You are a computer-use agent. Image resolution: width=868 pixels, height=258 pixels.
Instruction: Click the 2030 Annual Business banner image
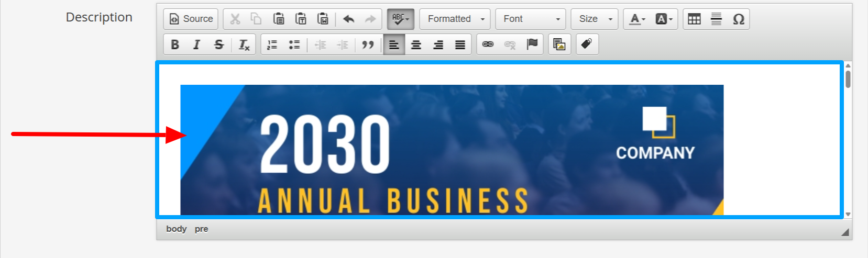pyautogui.click(x=452, y=150)
